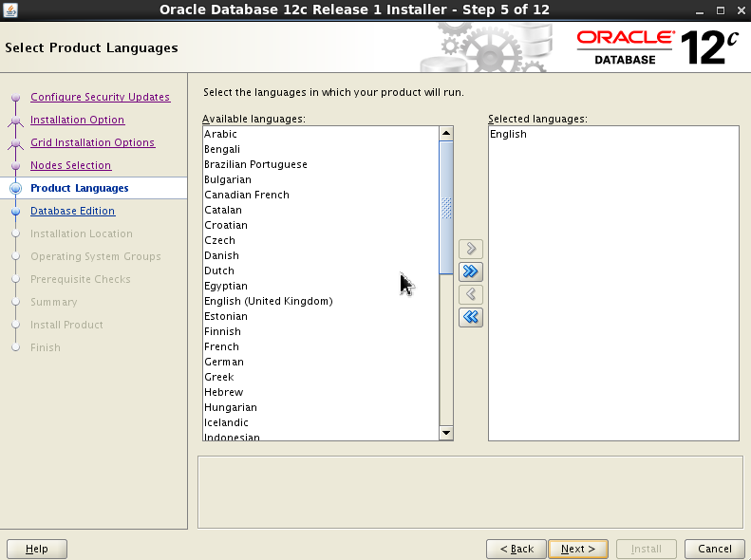Select English (United Kingdom) in the list
The height and width of the screenshot is (560, 751).
pyautogui.click(x=320, y=301)
